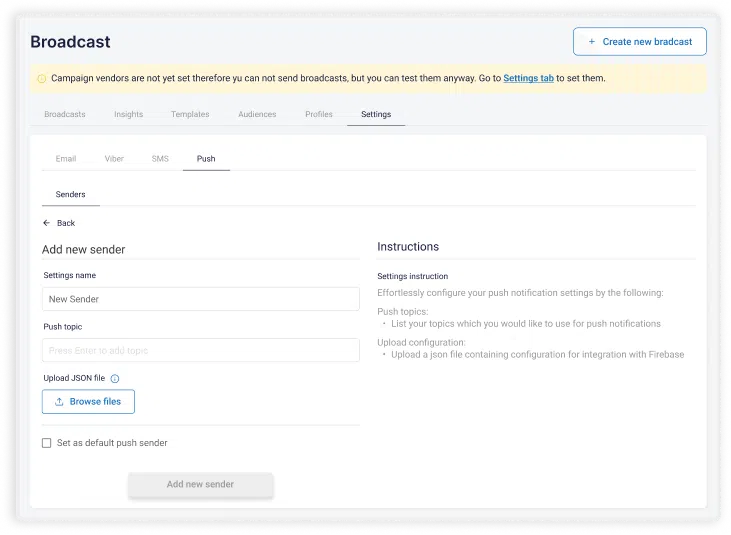The height and width of the screenshot is (535, 731).
Task: Open the SMS channel tab
Action: [x=160, y=159]
